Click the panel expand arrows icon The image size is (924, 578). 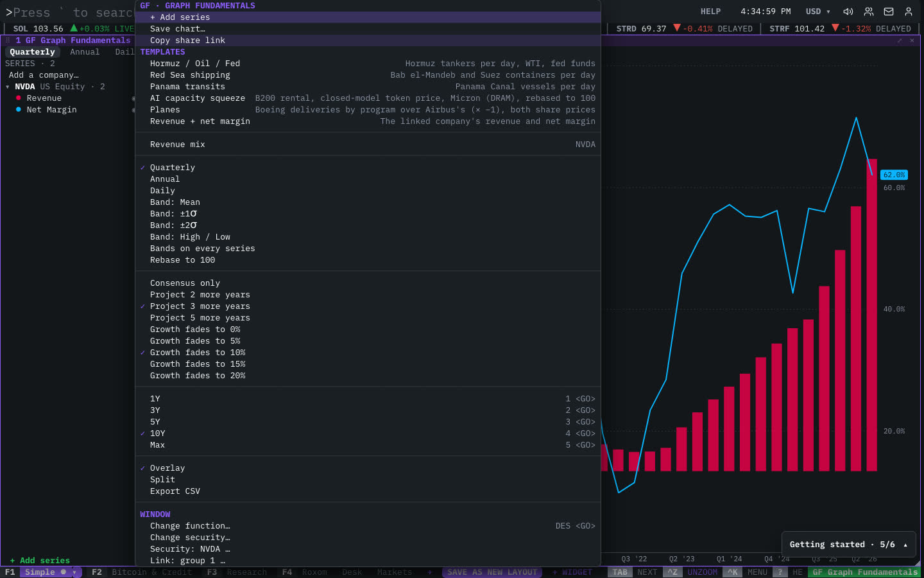coord(900,40)
